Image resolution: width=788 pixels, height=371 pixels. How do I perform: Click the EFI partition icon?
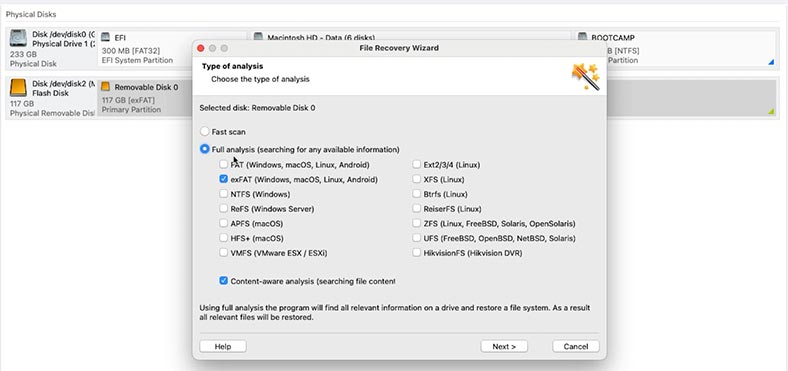click(x=106, y=37)
